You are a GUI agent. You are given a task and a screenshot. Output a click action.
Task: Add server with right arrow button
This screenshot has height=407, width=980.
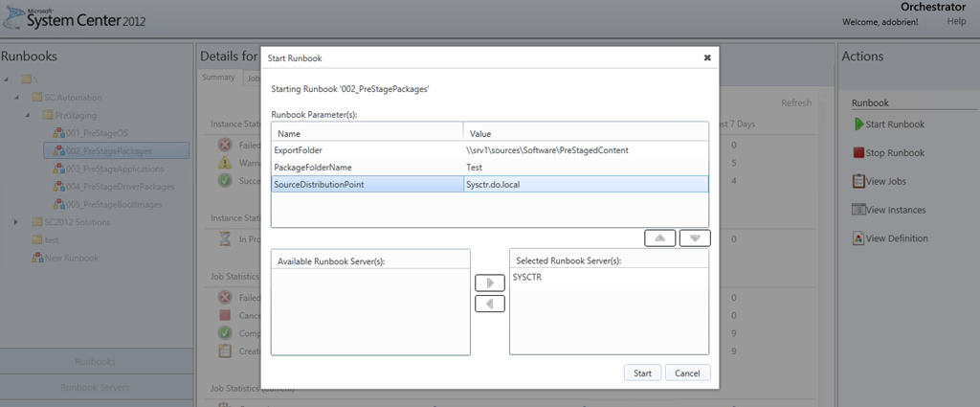tap(490, 283)
